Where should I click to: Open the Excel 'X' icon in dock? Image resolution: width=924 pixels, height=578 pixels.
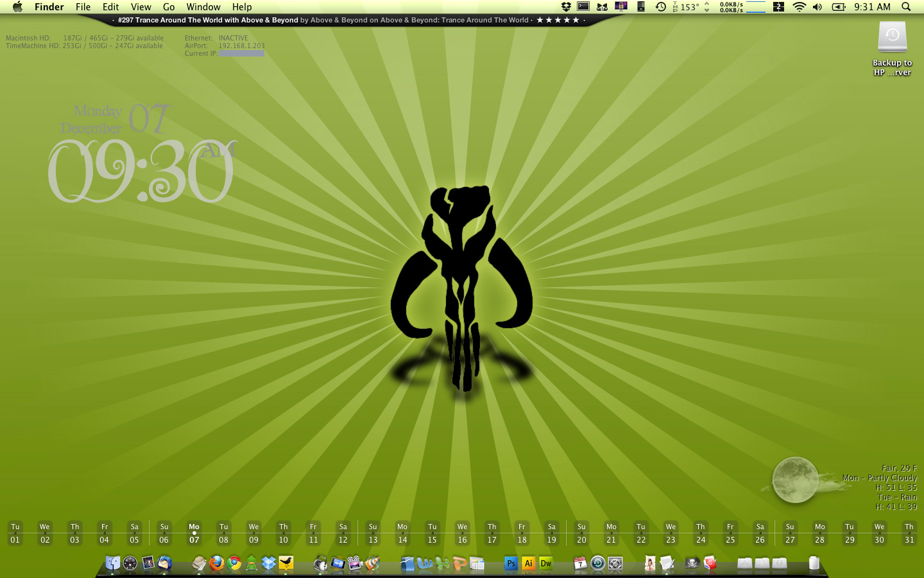[442, 563]
